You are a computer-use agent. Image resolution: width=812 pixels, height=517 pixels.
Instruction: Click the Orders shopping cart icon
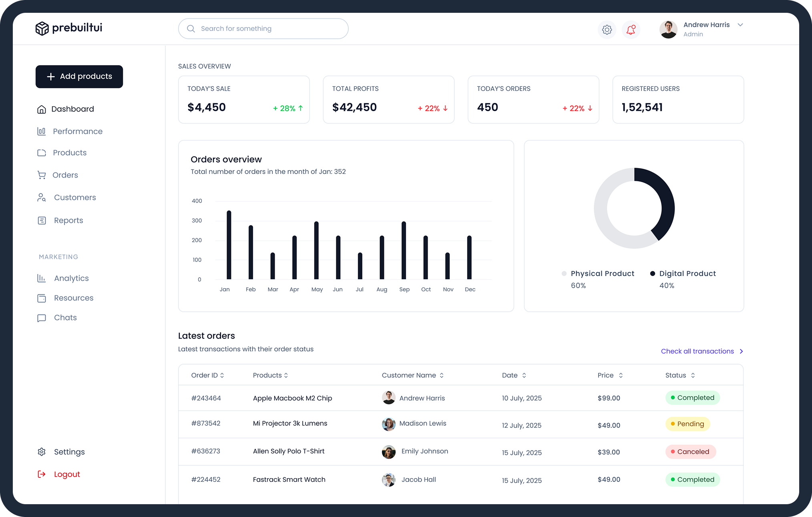pos(42,175)
